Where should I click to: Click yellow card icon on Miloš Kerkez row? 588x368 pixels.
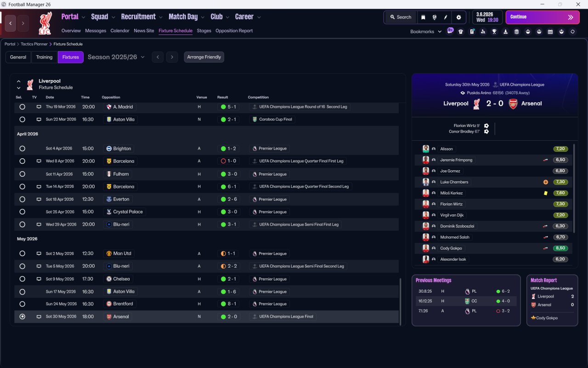pyautogui.click(x=546, y=193)
